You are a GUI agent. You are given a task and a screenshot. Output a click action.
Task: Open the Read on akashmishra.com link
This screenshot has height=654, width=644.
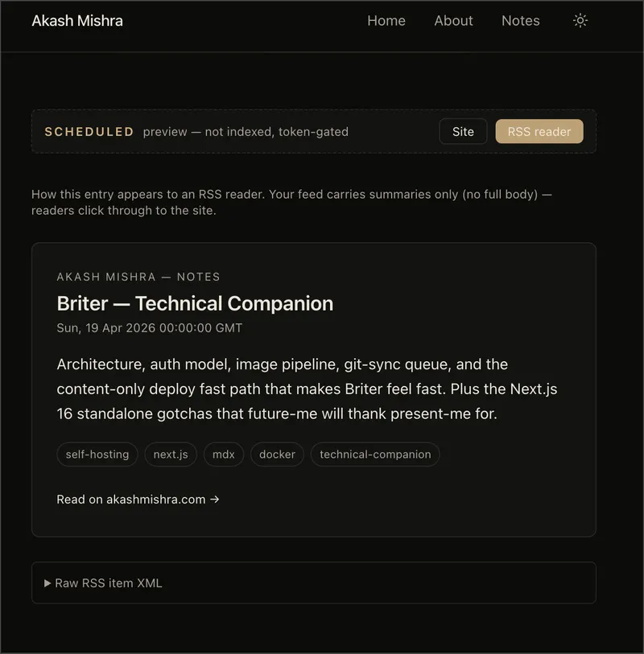pos(138,499)
